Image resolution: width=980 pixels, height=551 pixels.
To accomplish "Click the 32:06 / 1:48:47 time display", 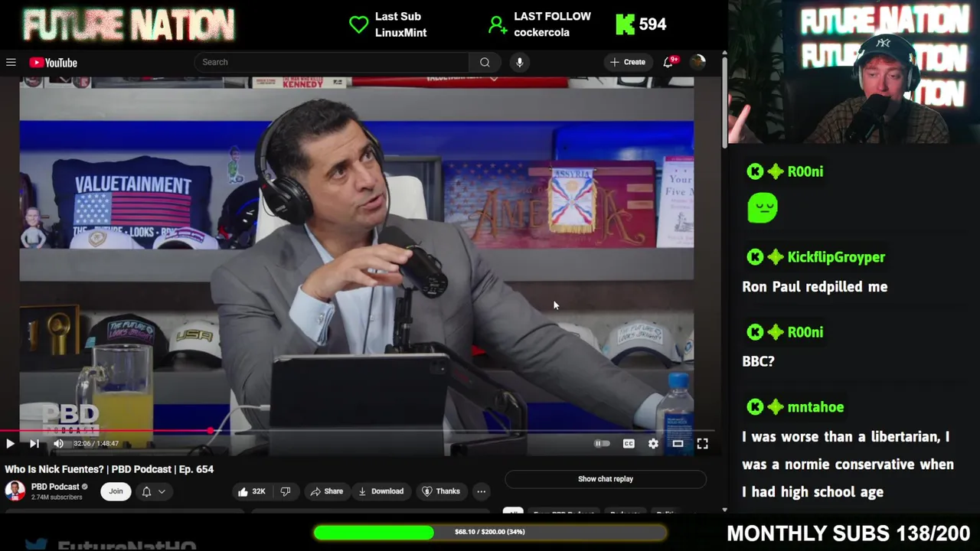I will [x=96, y=444].
